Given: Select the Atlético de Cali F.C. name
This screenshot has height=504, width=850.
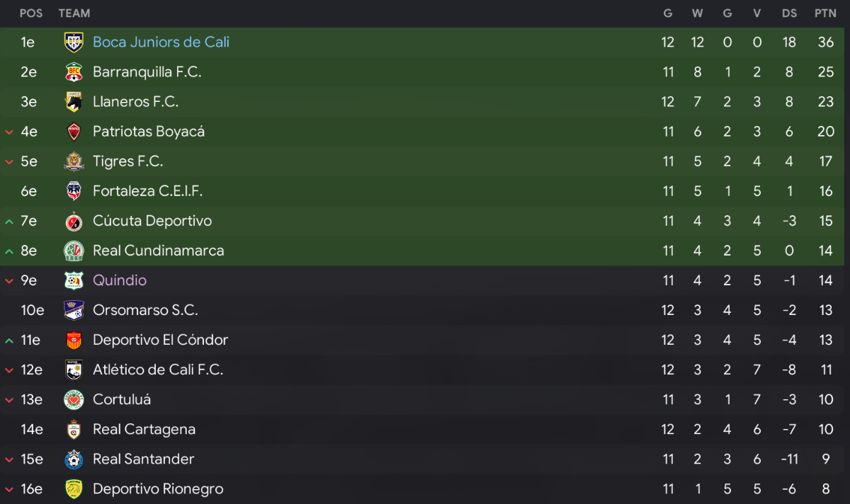Looking at the screenshot, I should [x=158, y=370].
